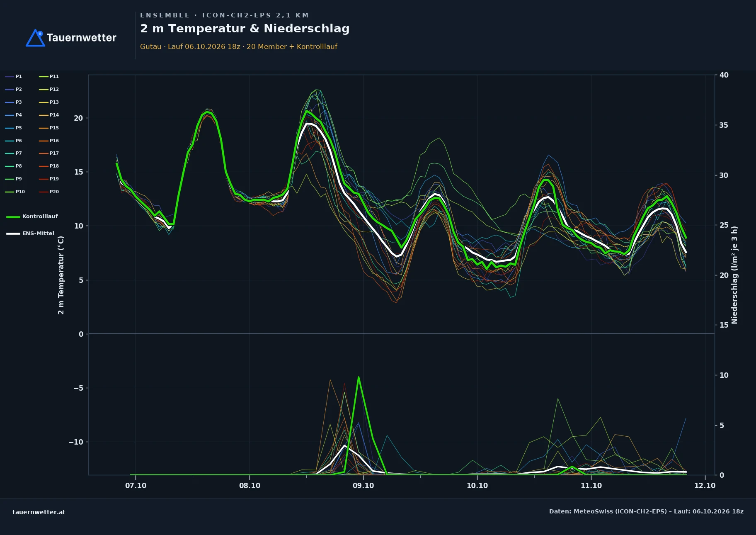
Task: Click the ENS-Mittel legend label
Action: (38, 233)
